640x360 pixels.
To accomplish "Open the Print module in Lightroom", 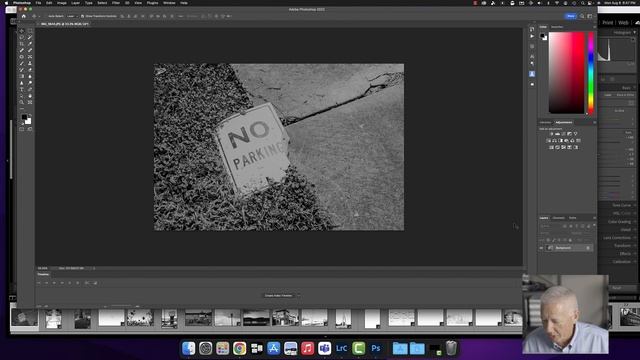I will tap(608, 22).
